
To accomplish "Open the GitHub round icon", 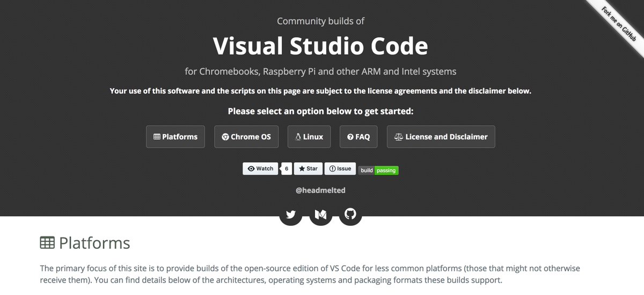I will 350,214.
